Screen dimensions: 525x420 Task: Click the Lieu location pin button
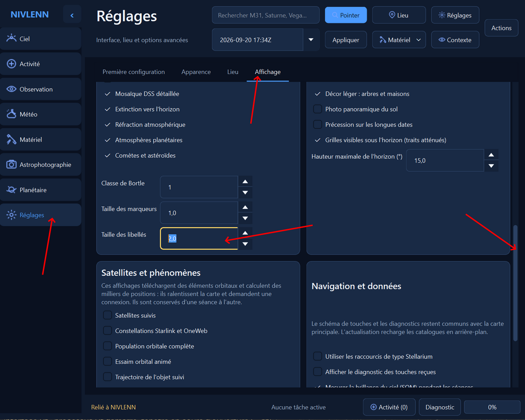399,15
